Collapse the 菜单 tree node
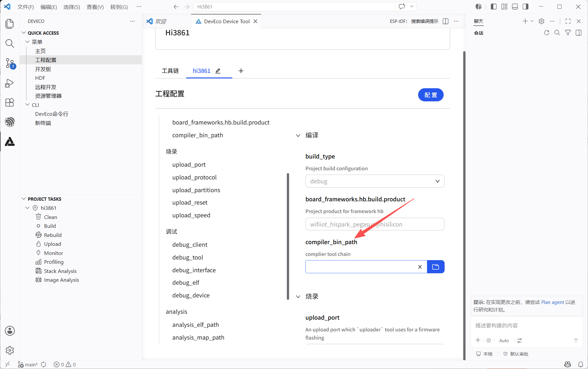The image size is (588, 369). 27,42
